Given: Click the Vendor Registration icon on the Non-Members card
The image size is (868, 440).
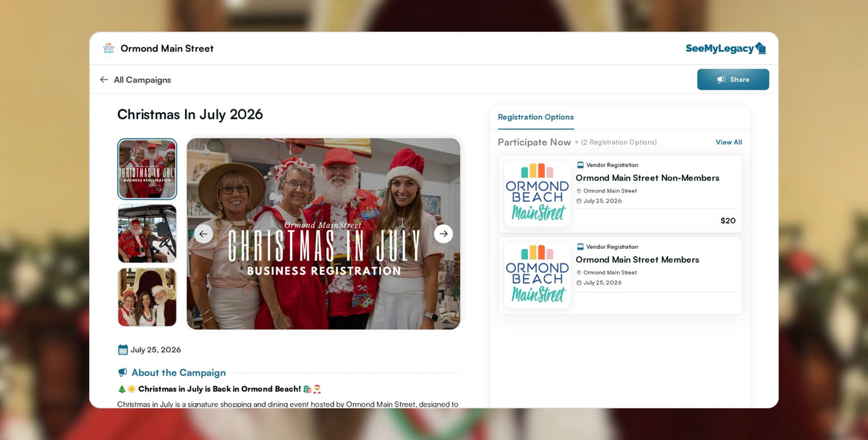Looking at the screenshot, I should click(580, 165).
